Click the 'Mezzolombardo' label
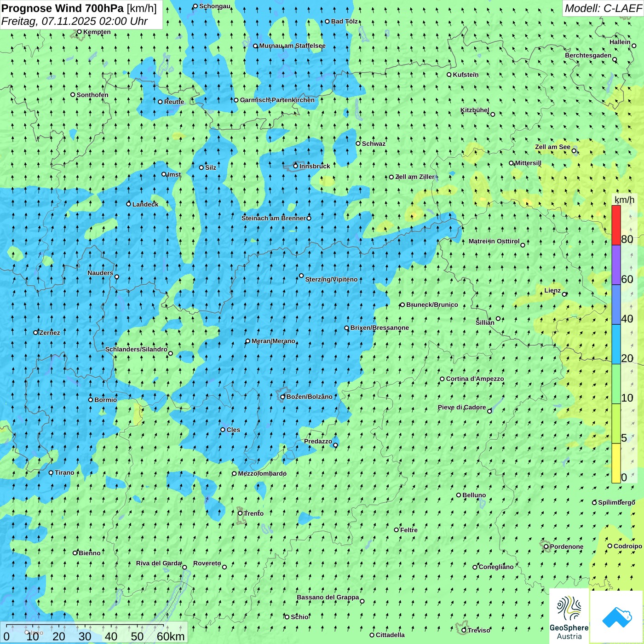644x644 pixels. 262,473
